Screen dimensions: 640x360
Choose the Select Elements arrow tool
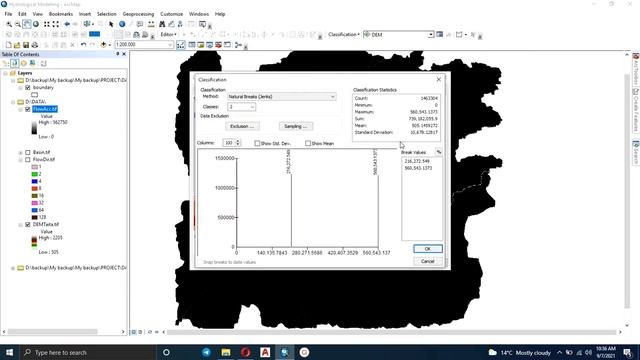[x=111, y=24]
